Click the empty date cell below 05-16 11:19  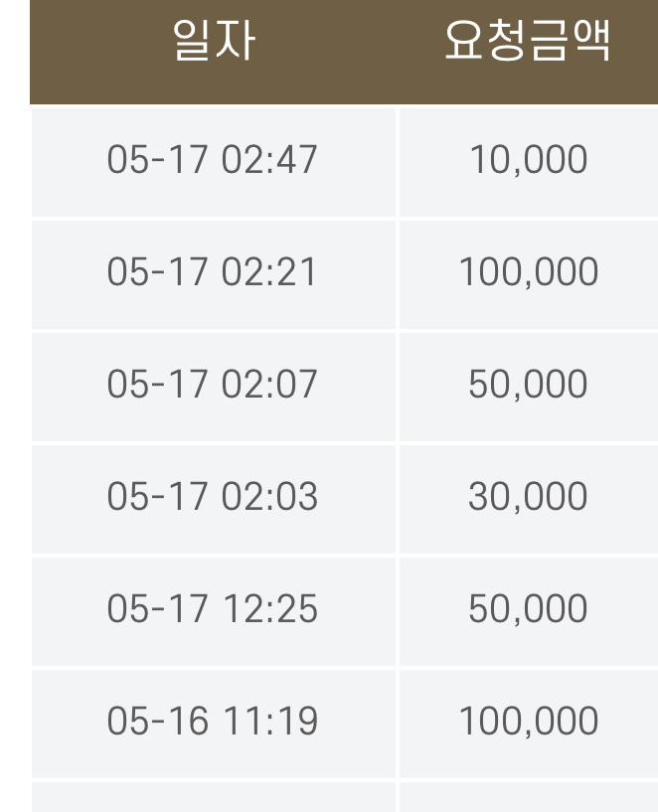[213, 797]
